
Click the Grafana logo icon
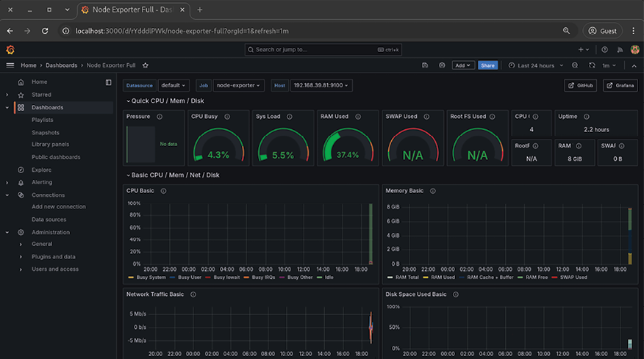tap(10, 49)
